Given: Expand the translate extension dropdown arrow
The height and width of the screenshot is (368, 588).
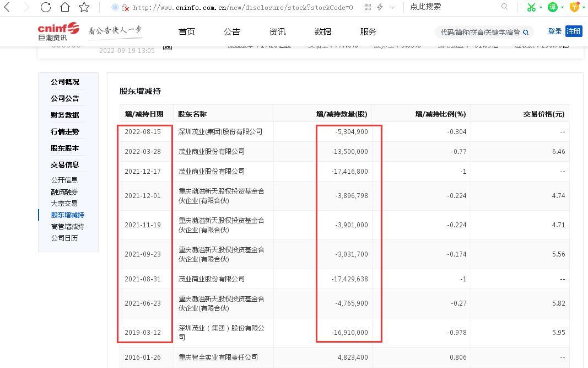Looking at the screenshot, I should (x=562, y=8).
